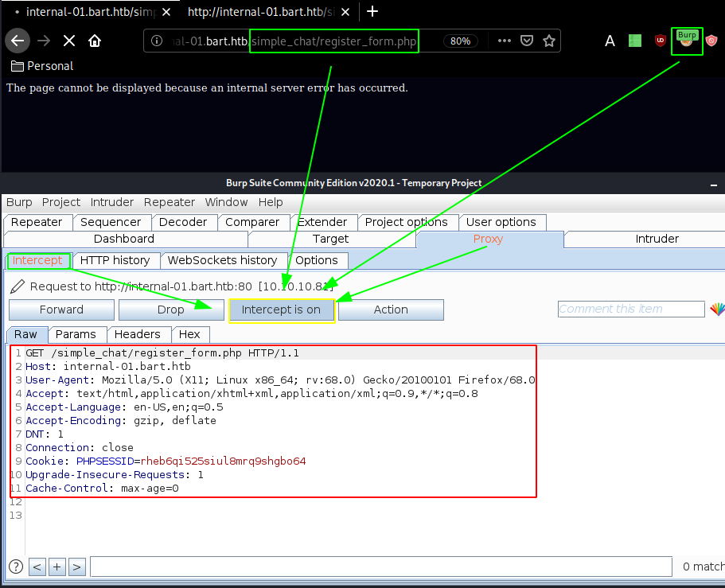Open the Proxy Options sub-tab
Image resolution: width=725 pixels, height=588 pixels.
317,260
